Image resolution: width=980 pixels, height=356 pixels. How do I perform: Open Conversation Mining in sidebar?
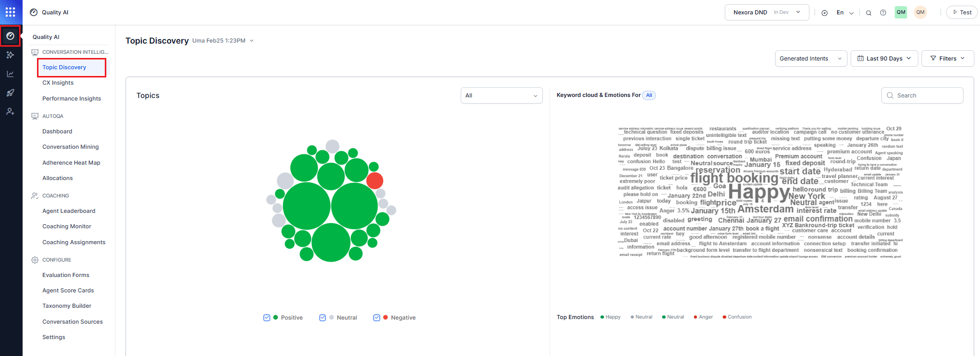[x=70, y=147]
